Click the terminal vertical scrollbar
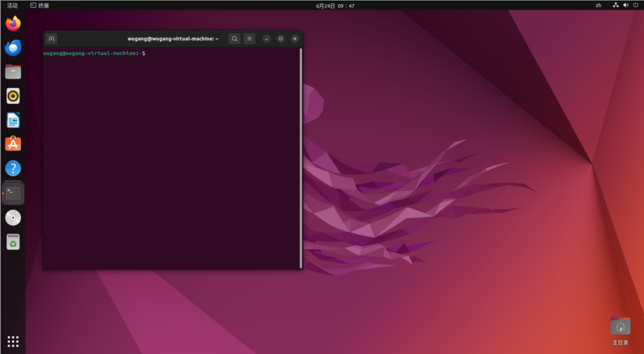 301,158
